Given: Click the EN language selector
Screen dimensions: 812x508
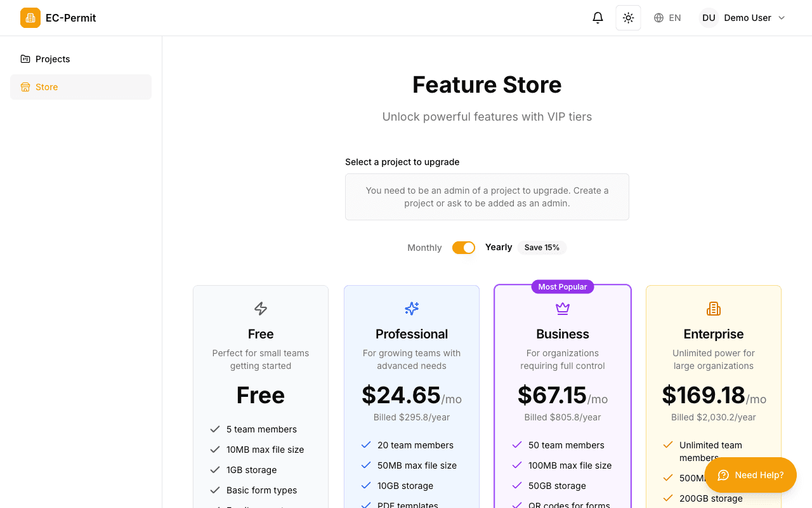Looking at the screenshot, I should pyautogui.click(x=674, y=18).
